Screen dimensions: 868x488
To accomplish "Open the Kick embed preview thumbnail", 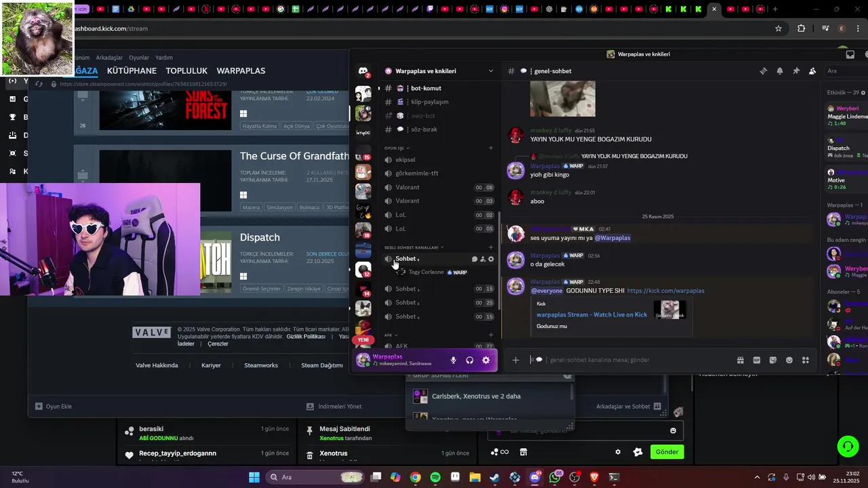I will (670, 310).
